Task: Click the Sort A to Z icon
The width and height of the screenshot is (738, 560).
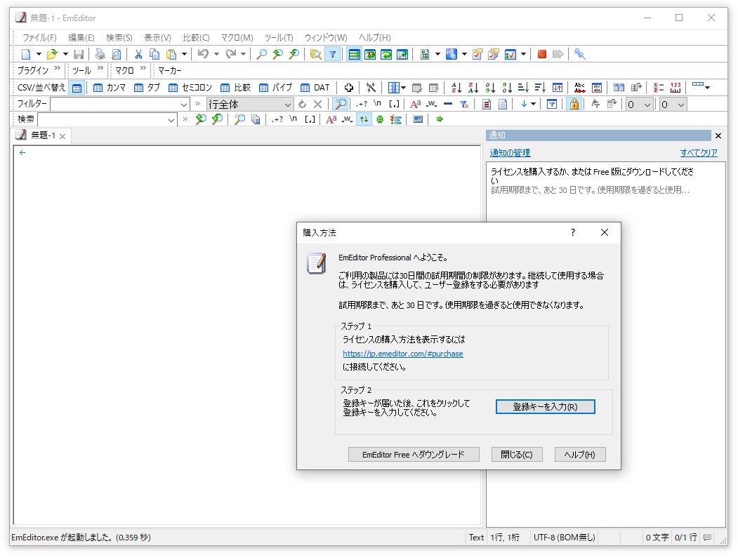Action: (456, 88)
